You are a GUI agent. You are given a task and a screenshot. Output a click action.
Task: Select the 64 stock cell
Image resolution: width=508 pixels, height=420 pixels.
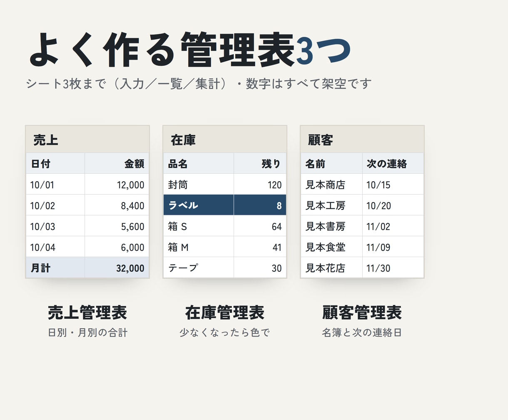click(260, 226)
